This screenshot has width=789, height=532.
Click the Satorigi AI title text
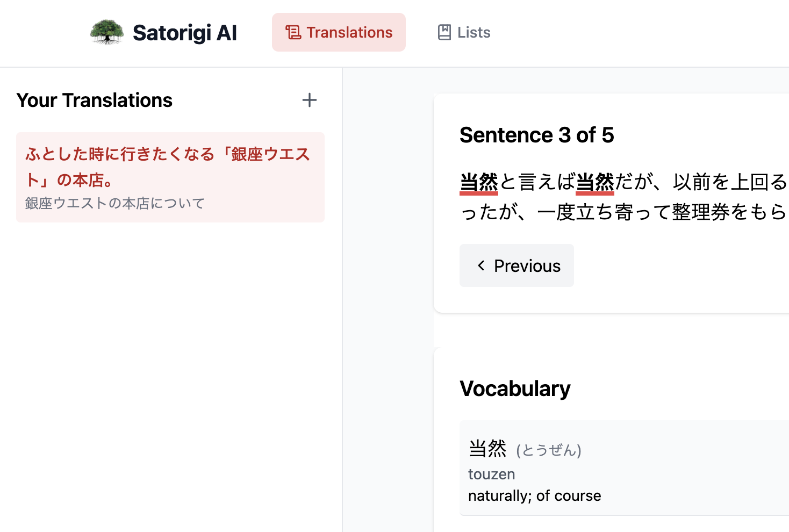(185, 33)
